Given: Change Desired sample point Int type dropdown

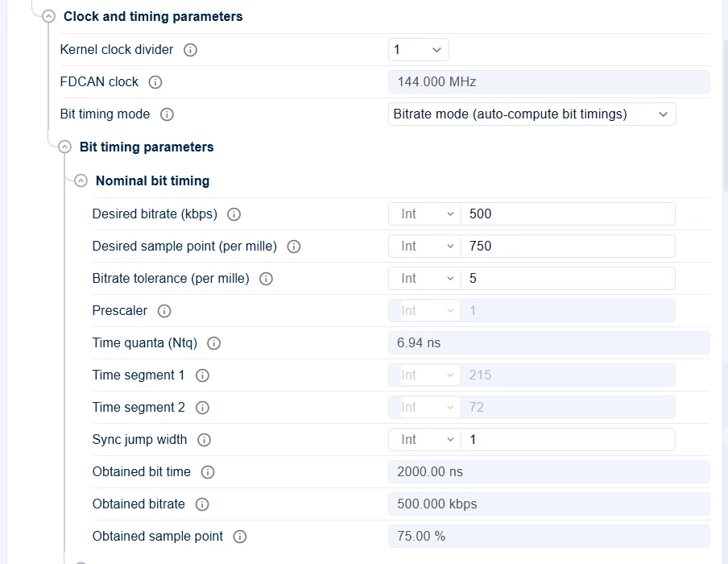Looking at the screenshot, I should coord(425,247).
